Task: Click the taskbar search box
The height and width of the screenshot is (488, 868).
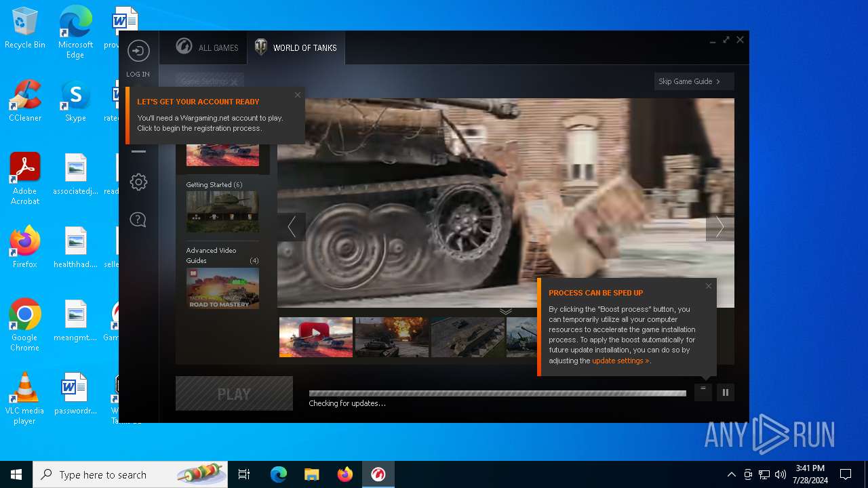Action: coord(130,474)
